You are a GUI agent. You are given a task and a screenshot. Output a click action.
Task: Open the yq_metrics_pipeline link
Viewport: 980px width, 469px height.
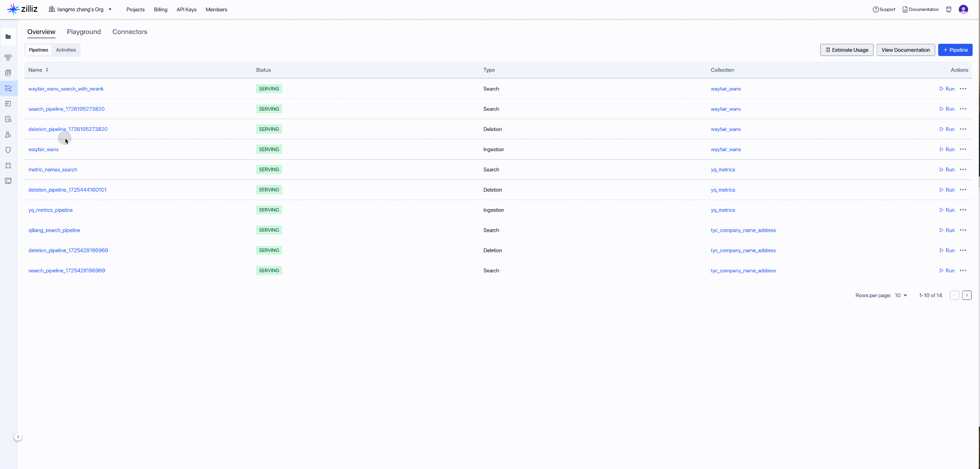tap(50, 210)
